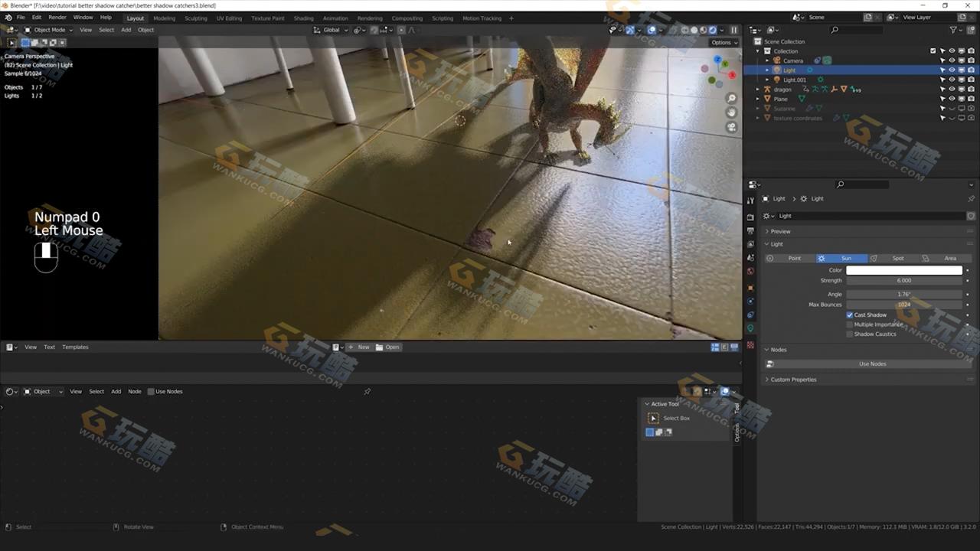Hide the Camera object in viewport
980x551 pixels.
tap(952, 60)
